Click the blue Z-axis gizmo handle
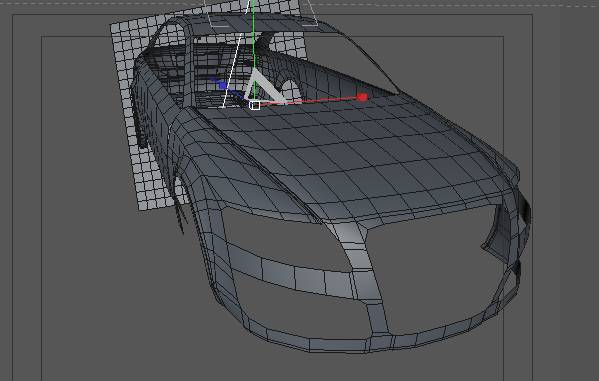This screenshot has height=381, width=599. click(223, 86)
